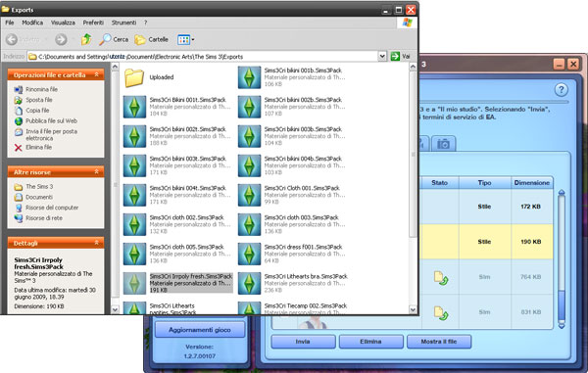Select Sims3Cri bikini 002b.Sims3Pack file icon
Viewport: 588px width, 373px height.
pyautogui.click(x=249, y=107)
